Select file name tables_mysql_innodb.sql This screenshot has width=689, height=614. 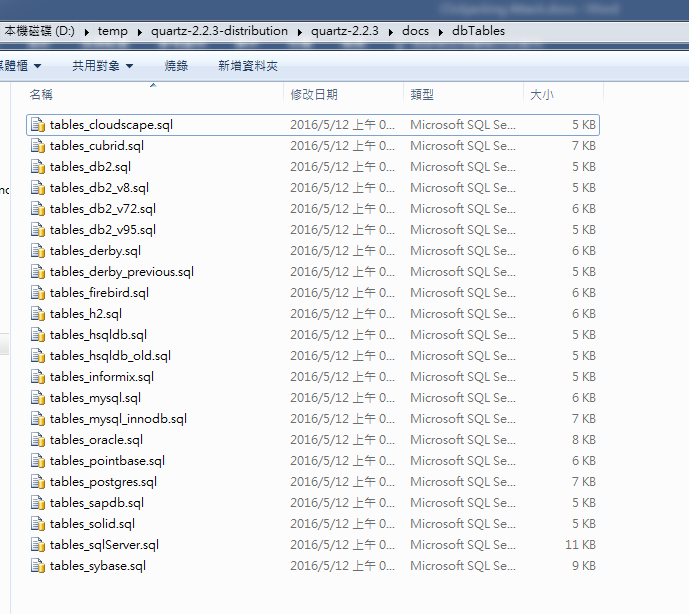click(118, 419)
